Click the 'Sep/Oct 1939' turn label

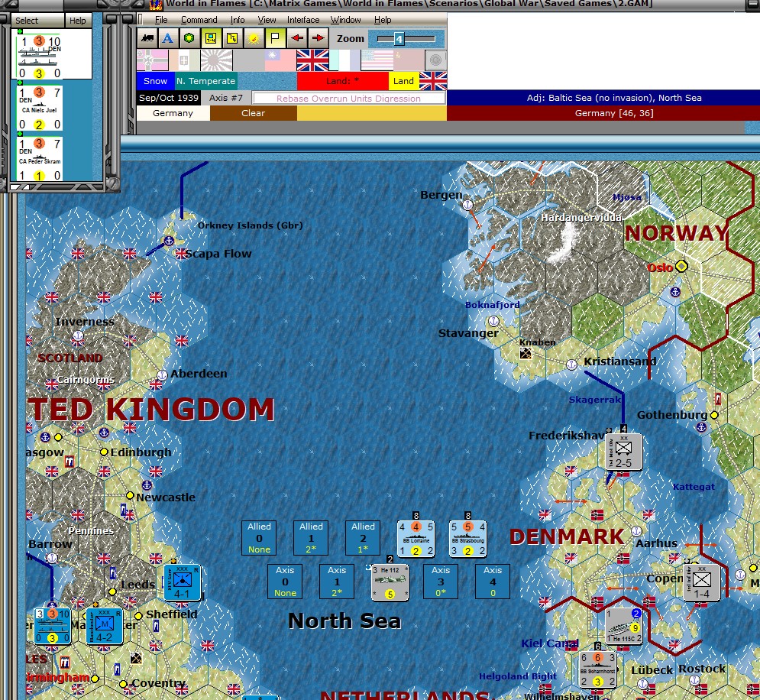168,98
